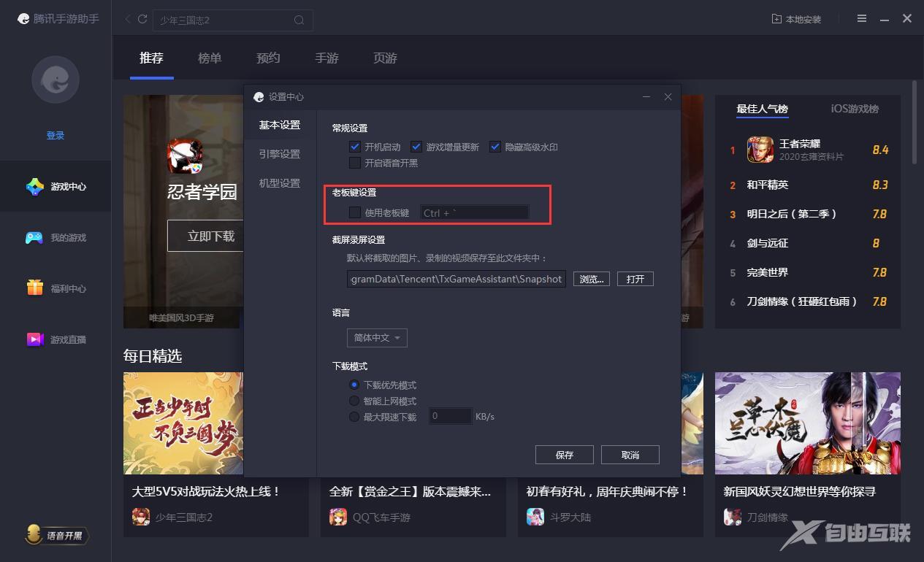This screenshot has height=562, width=924.
Task: Click the search magnifier icon
Action: 299,20
